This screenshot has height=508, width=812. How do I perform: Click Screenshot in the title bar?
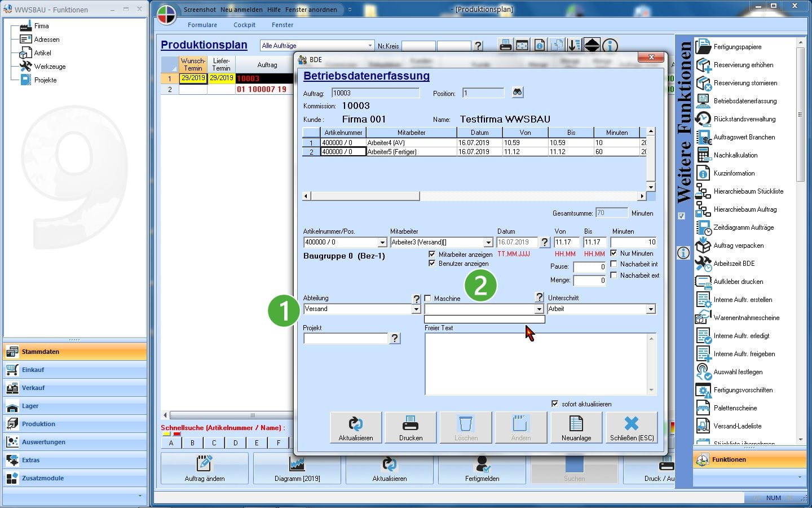pos(200,10)
